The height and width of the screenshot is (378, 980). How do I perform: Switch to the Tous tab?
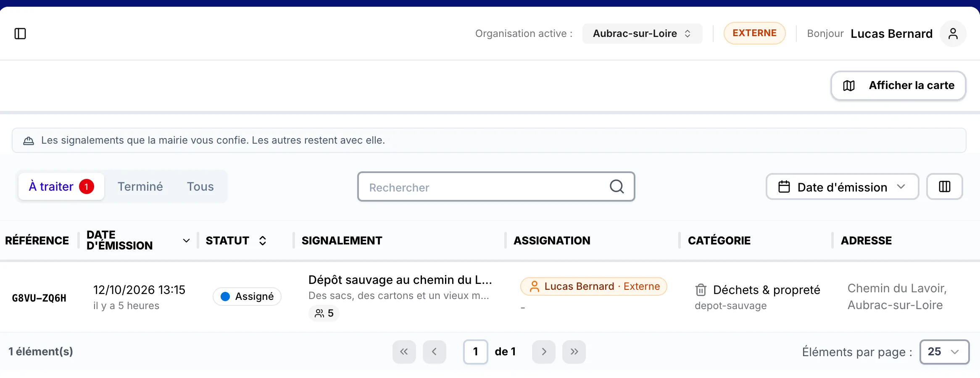click(200, 186)
